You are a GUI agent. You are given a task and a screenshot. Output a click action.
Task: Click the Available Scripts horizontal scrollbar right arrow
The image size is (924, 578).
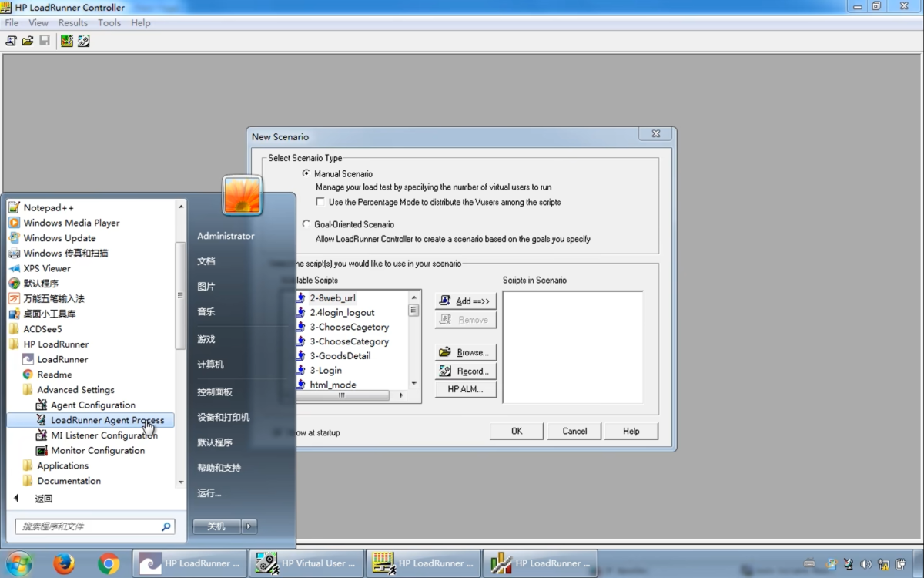point(400,395)
